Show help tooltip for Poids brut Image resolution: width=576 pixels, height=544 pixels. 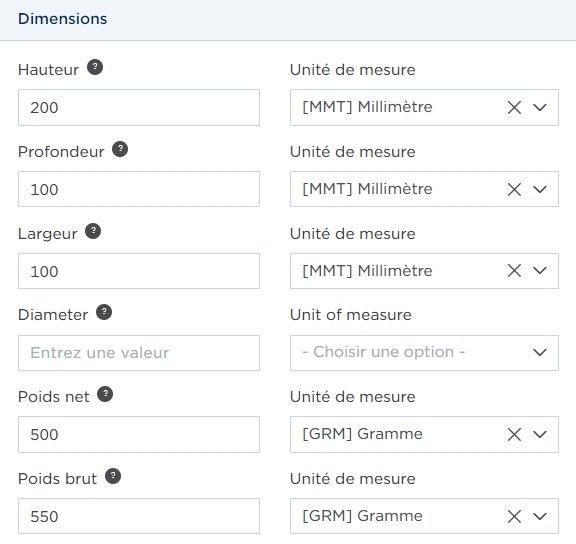click(x=113, y=476)
